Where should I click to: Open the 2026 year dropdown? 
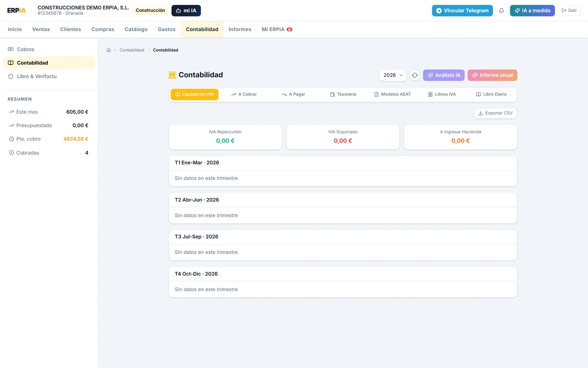pos(393,75)
